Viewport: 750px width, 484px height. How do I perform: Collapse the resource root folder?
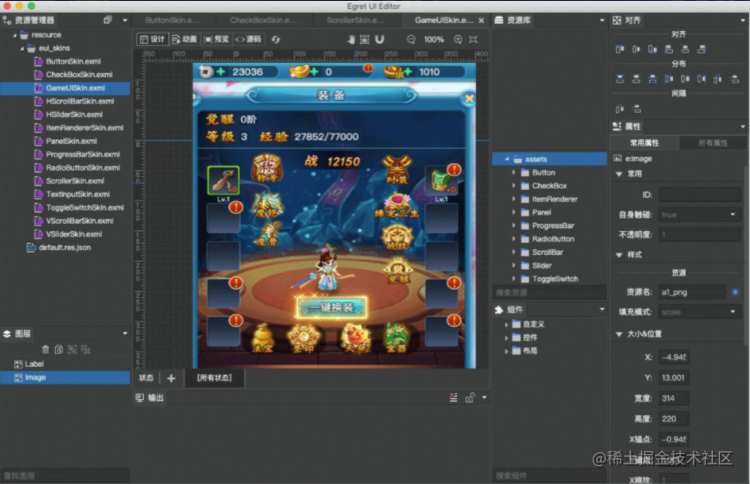coord(15,35)
